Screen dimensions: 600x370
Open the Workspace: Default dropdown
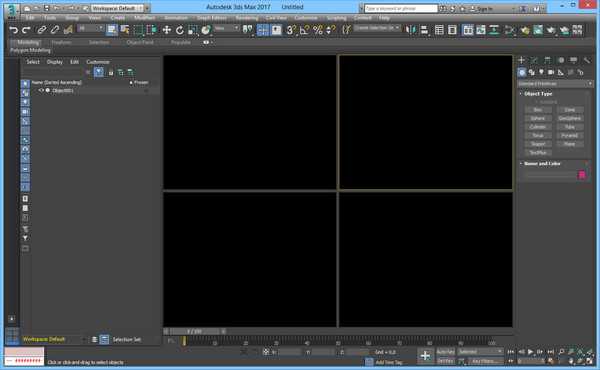(x=117, y=8)
